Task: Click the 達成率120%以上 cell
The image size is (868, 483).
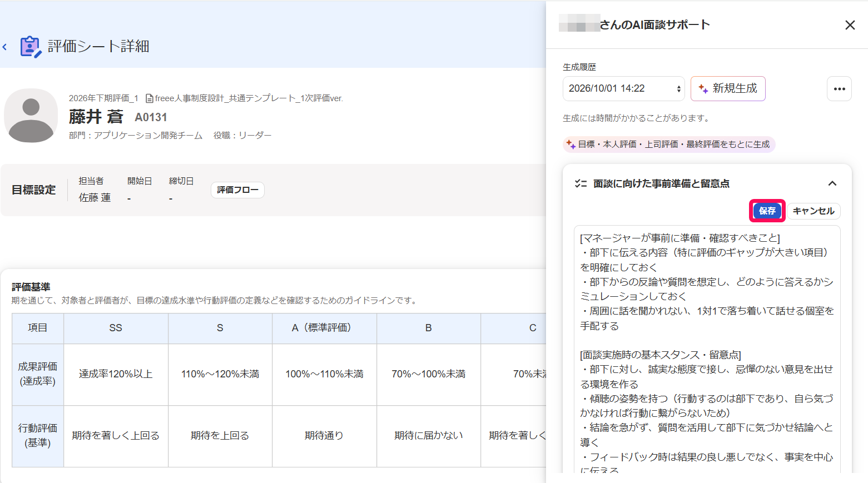Action: pyautogui.click(x=116, y=374)
